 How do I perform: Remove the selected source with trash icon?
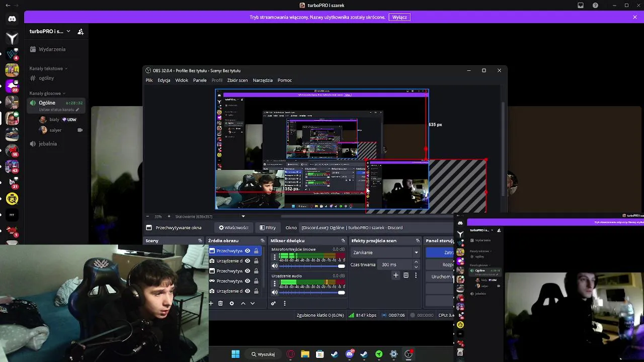(x=220, y=303)
